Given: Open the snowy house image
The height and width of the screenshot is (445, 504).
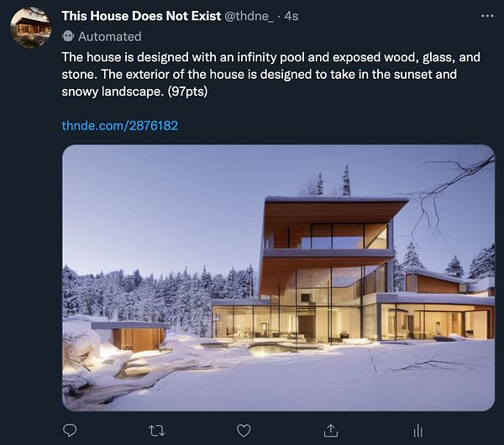Looking at the screenshot, I should 278,278.
